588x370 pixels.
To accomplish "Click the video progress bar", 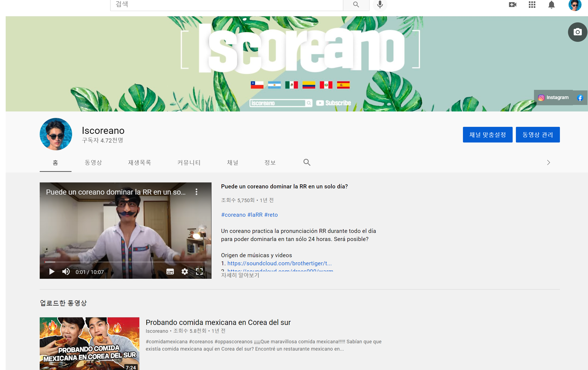I will 126,262.
